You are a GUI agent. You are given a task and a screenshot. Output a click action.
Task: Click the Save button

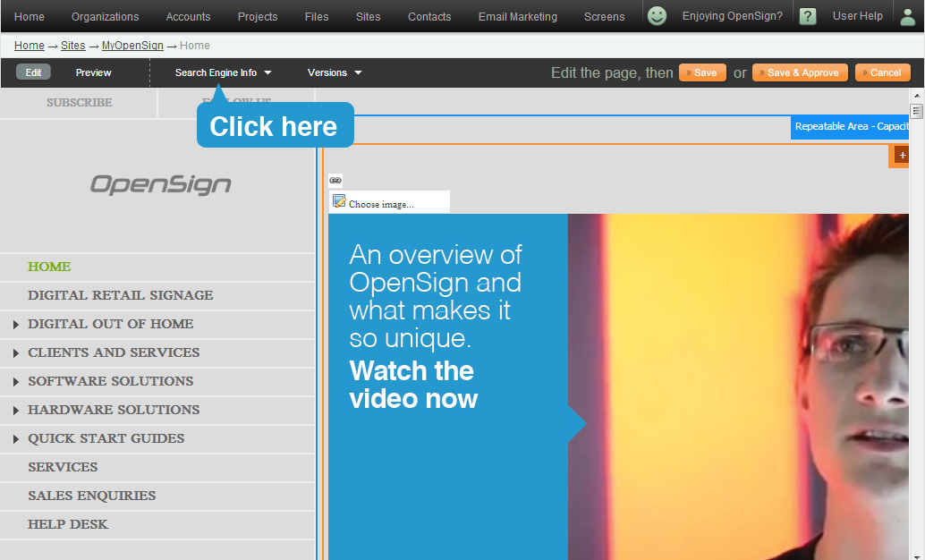pyautogui.click(x=702, y=72)
